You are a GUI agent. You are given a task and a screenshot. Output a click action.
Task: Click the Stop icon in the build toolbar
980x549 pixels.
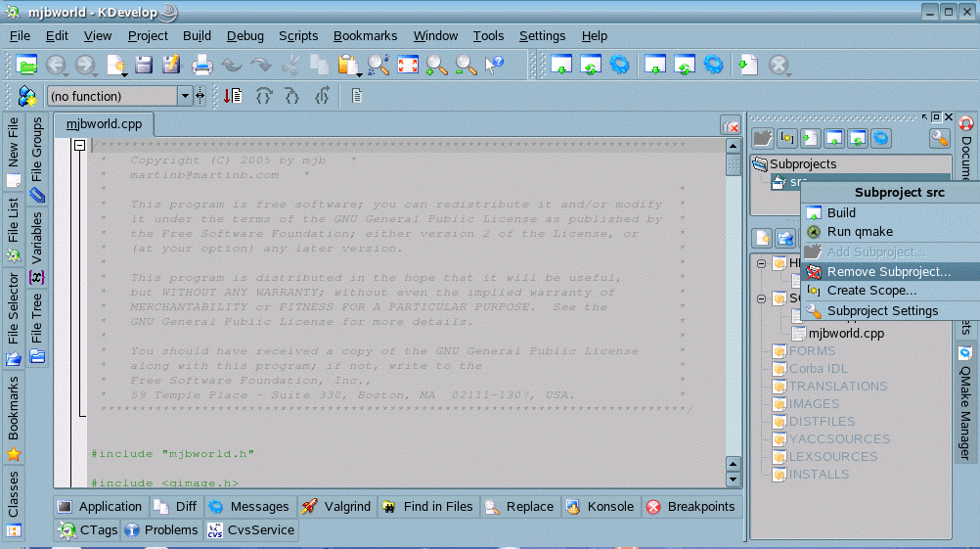tap(779, 66)
